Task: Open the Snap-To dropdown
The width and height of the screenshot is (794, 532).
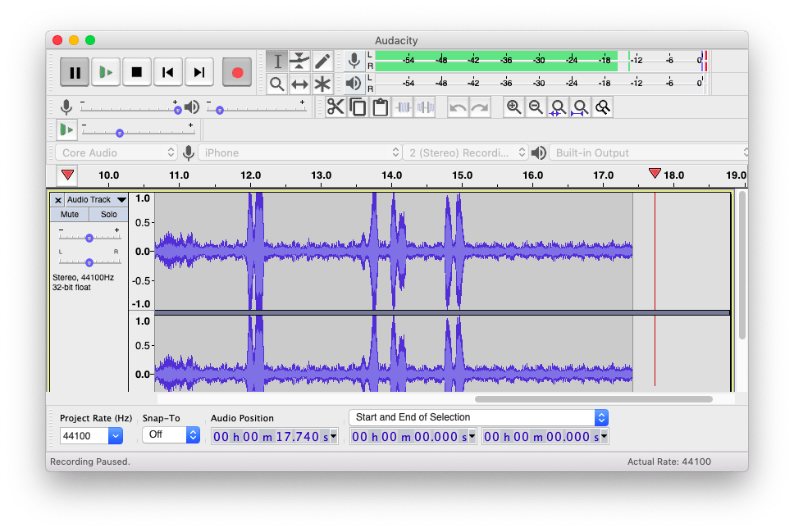Action: (171, 435)
